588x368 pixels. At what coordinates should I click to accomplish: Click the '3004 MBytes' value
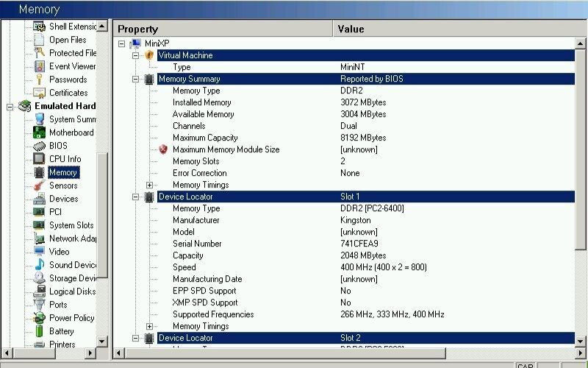pos(363,114)
